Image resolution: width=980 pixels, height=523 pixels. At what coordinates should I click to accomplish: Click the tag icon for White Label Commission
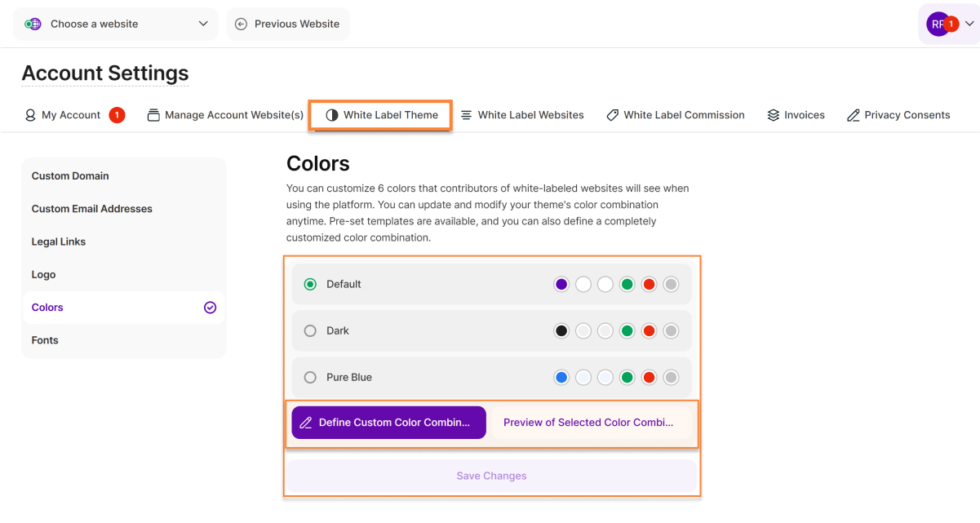(613, 116)
